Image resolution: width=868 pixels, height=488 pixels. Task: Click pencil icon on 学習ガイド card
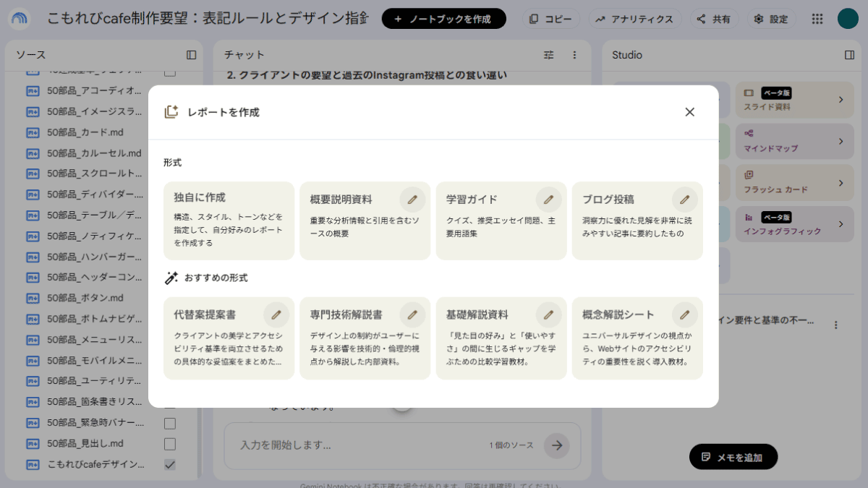click(548, 200)
